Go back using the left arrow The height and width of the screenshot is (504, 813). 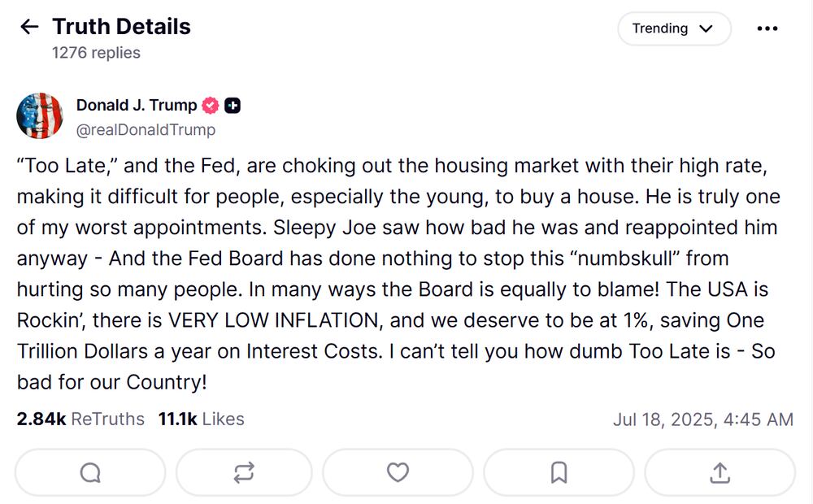29,27
